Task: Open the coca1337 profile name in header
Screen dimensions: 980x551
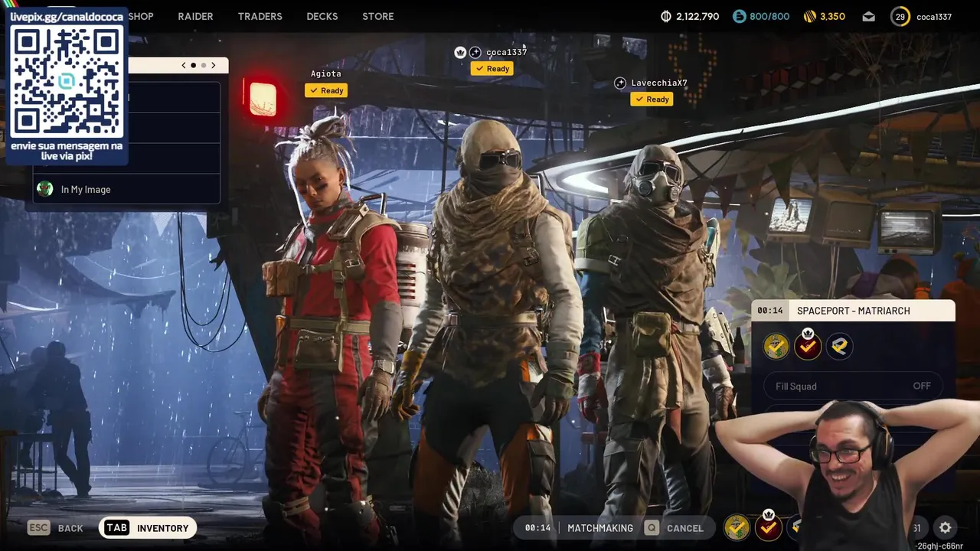Action: (x=933, y=17)
